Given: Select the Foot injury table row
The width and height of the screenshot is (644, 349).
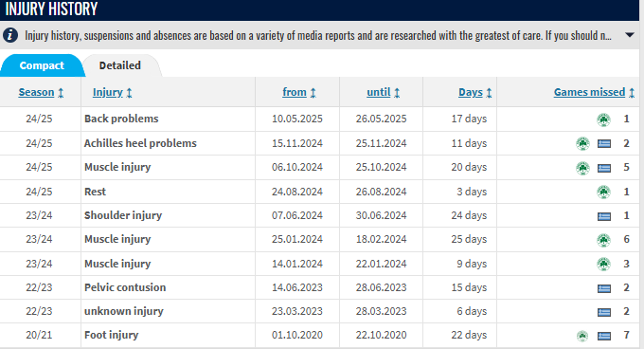Looking at the screenshot, I should pos(319,335).
